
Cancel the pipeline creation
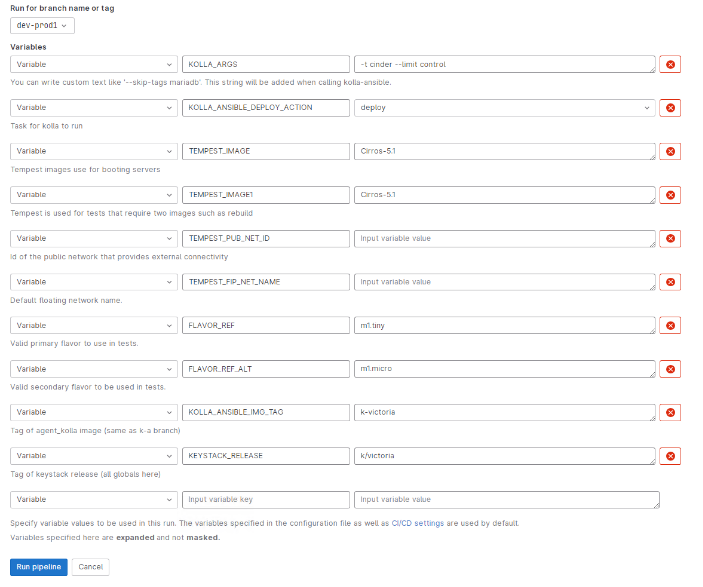(90, 567)
